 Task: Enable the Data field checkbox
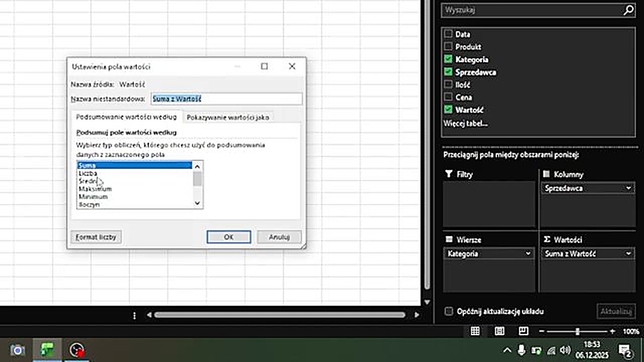point(448,34)
